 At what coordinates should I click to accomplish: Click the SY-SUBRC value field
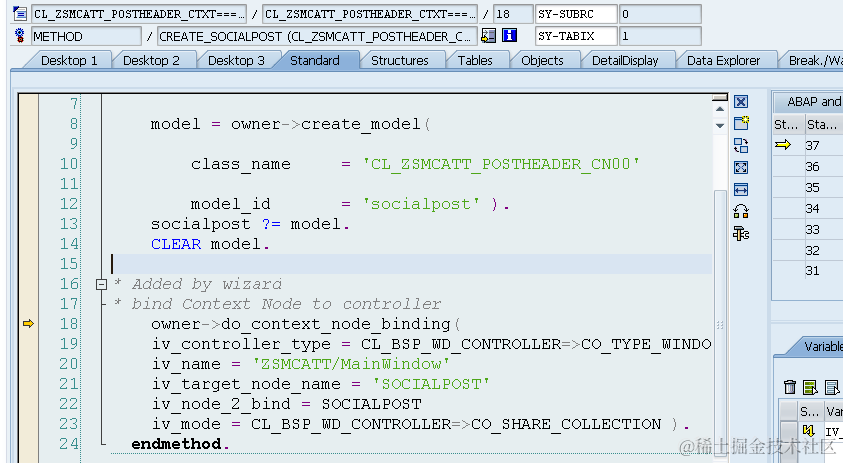pyautogui.click(x=660, y=14)
